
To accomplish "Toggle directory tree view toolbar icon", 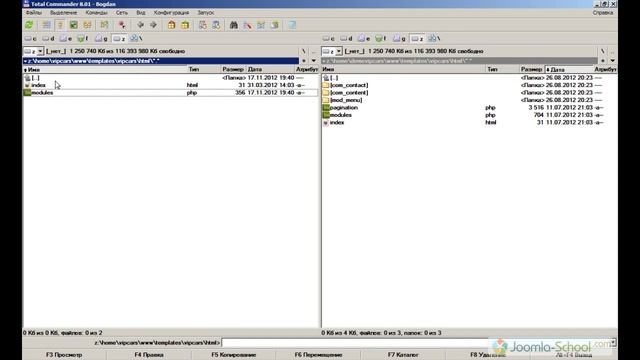I will pyautogui.click(x=87, y=25).
